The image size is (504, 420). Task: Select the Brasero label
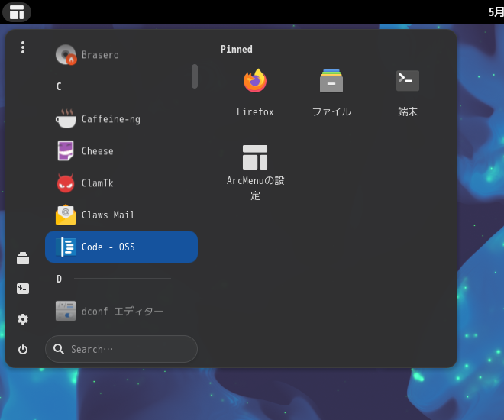pyautogui.click(x=100, y=55)
